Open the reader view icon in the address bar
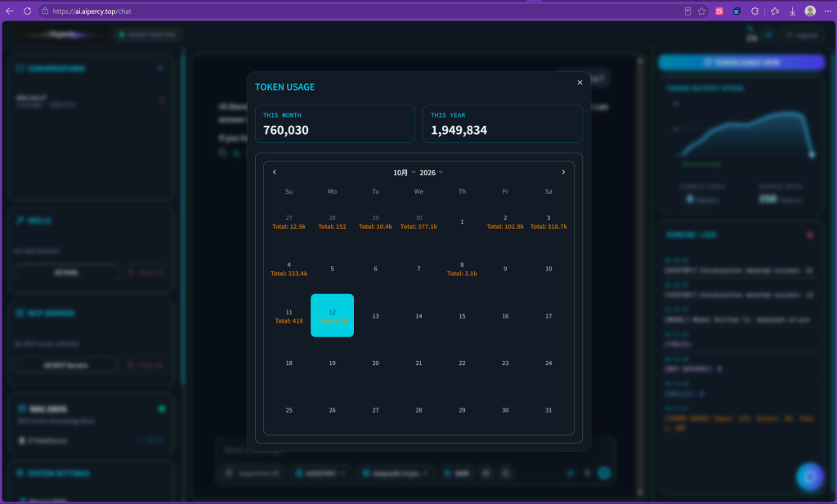Viewport: 837px width, 504px height. point(687,11)
